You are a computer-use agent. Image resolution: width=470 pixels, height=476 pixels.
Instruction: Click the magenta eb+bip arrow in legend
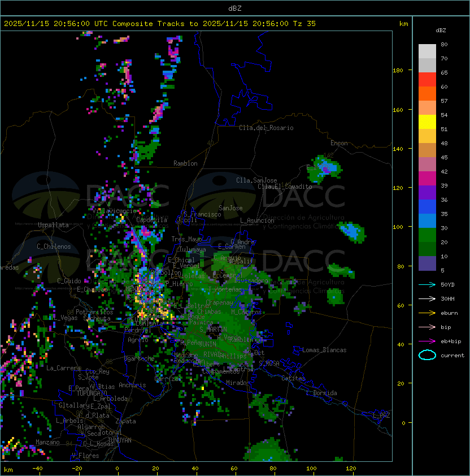(x=427, y=341)
